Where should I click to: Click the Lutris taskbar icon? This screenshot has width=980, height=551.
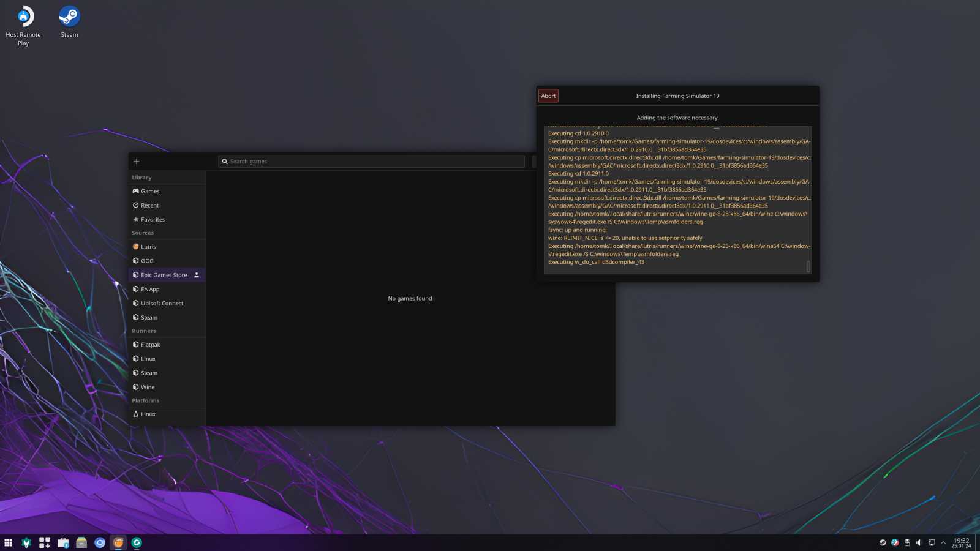pyautogui.click(x=118, y=542)
